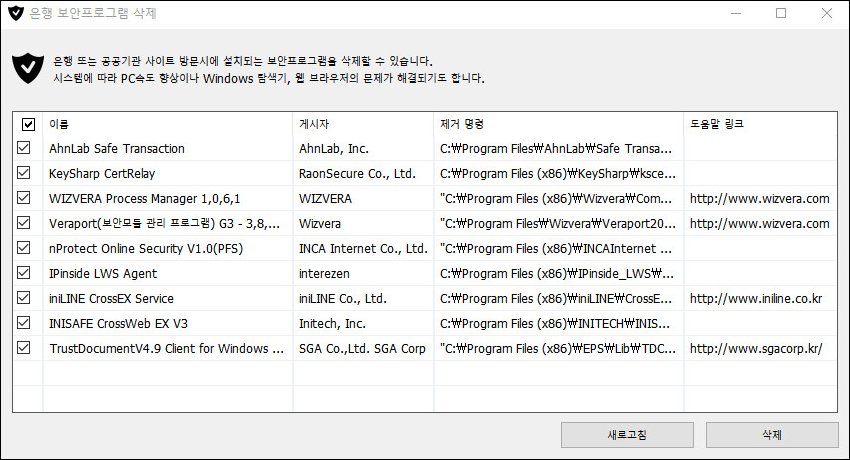Uncheck AhnLab Safe Transaction checkbox
The image size is (850, 460).
[x=23, y=148]
